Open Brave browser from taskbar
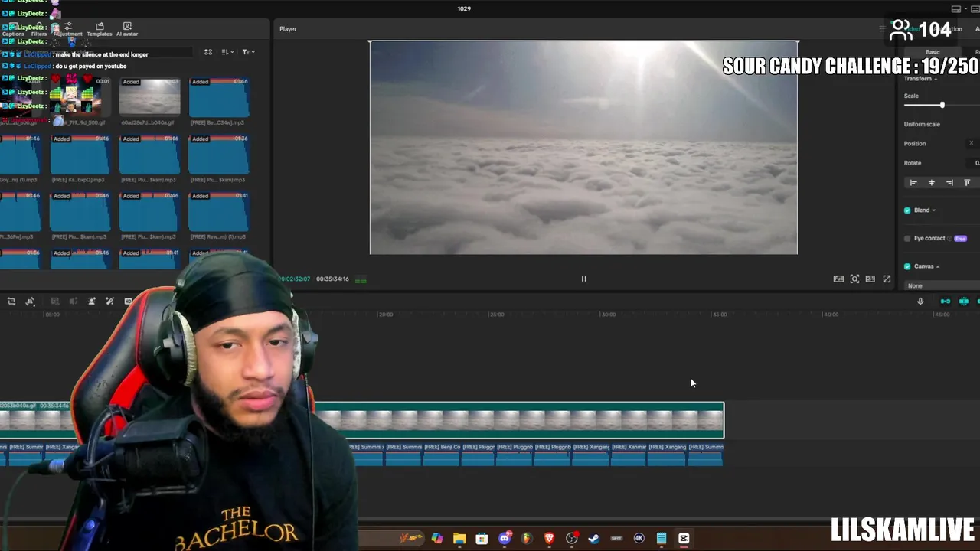This screenshot has width=980, height=551. click(549, 539)
